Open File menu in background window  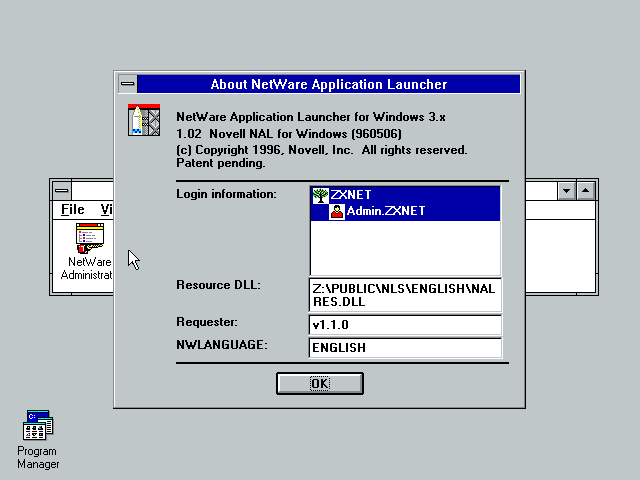73,209
